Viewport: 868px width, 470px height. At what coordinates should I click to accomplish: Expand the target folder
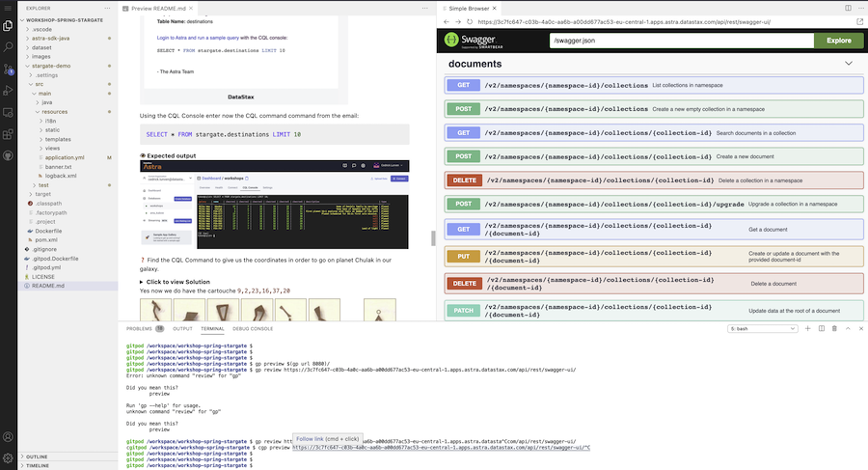point(42,194)
